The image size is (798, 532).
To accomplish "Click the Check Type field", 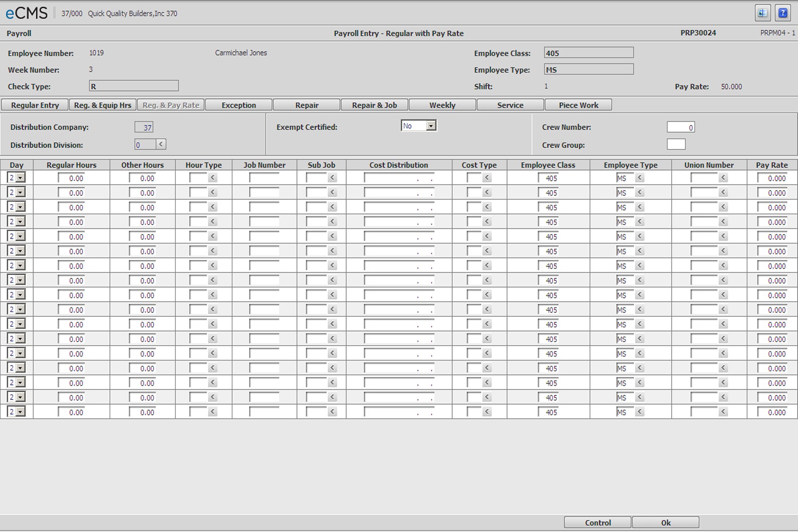I will [x=134, y=86].
